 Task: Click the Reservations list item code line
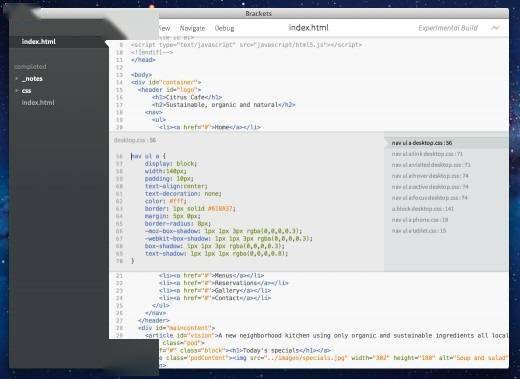click(224, 283)
